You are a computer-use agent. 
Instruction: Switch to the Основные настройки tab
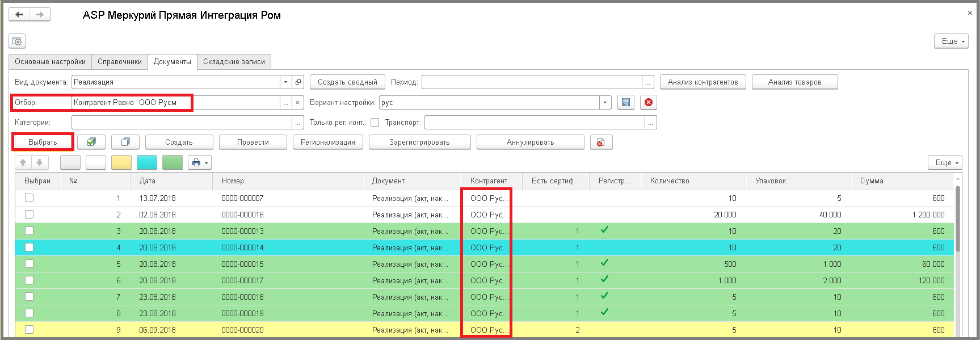51,62
